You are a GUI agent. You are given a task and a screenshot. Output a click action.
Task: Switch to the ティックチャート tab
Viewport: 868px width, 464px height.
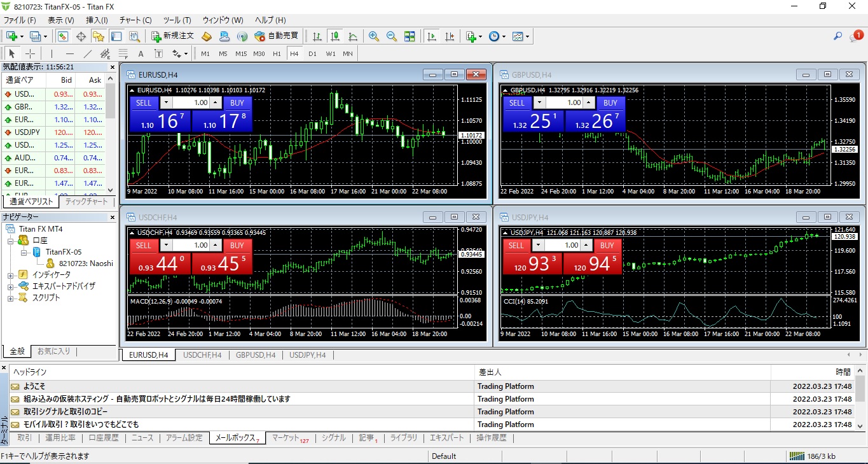click(86, 202)
